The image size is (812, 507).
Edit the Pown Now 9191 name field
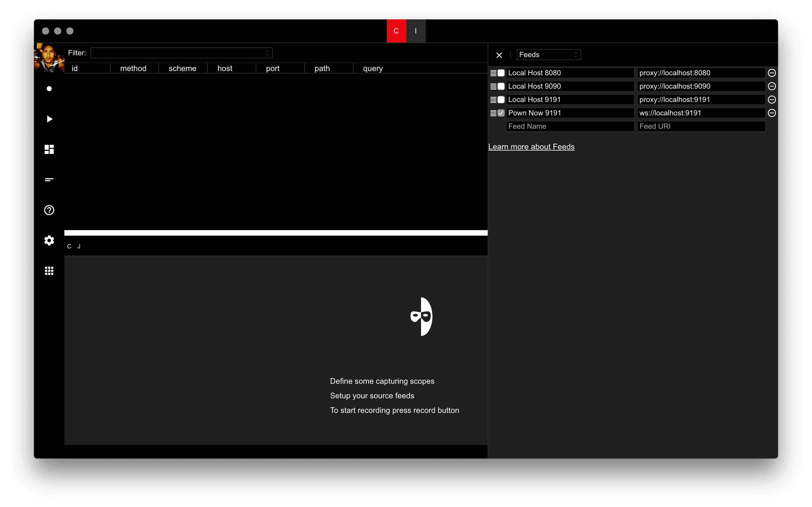[570, 113]
